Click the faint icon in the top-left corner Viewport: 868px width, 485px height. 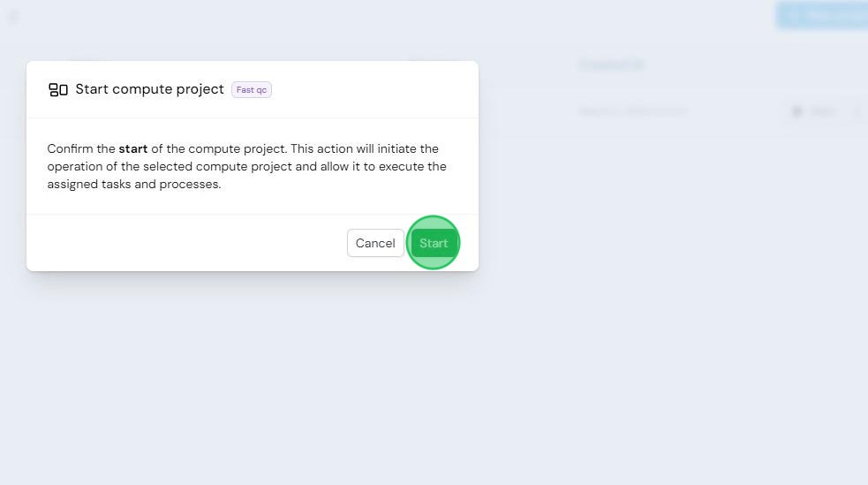(13, 17)
